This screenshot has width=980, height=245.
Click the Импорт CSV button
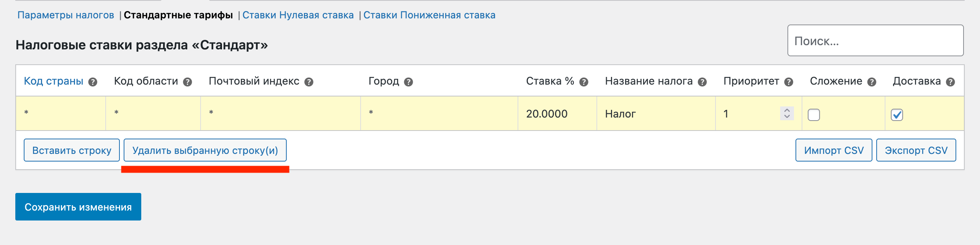coord(833,150)
